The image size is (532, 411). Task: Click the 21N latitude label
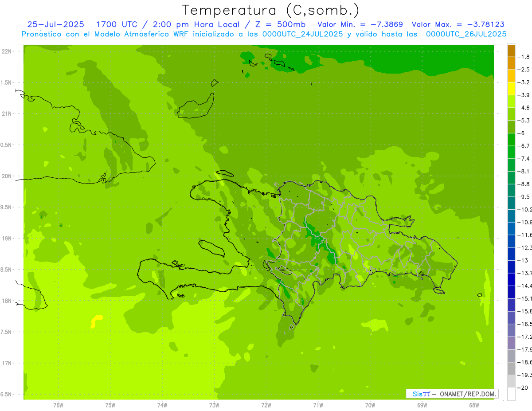7,114
